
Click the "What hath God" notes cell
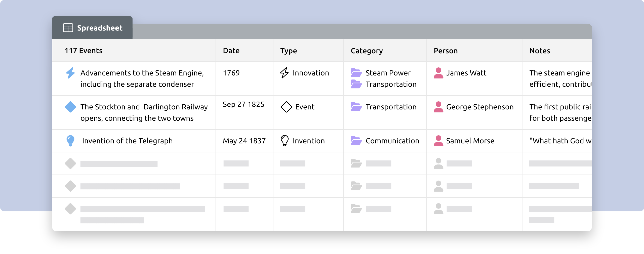pos(557,141)
